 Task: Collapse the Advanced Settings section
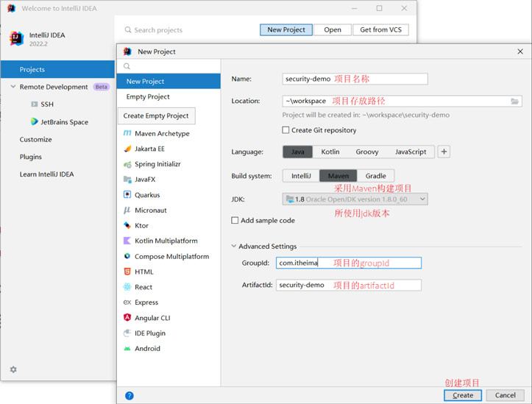234,246
